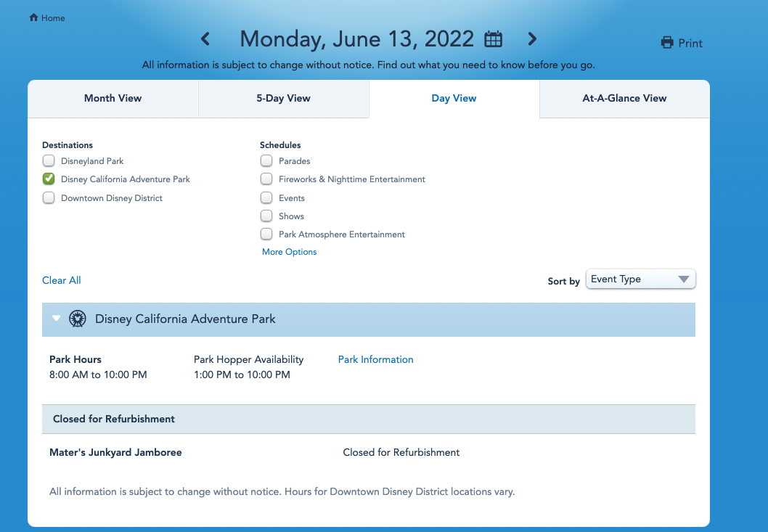The height and width of the screenshot is (532, 768).
Task: Enable the Downtown Disney District checkbox
Action: click(49, 197)
